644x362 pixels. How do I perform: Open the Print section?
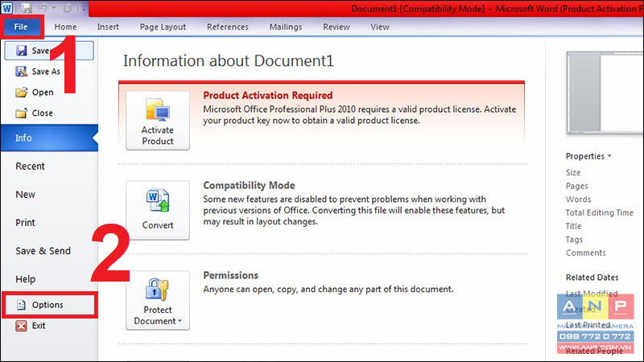point(26,223)
